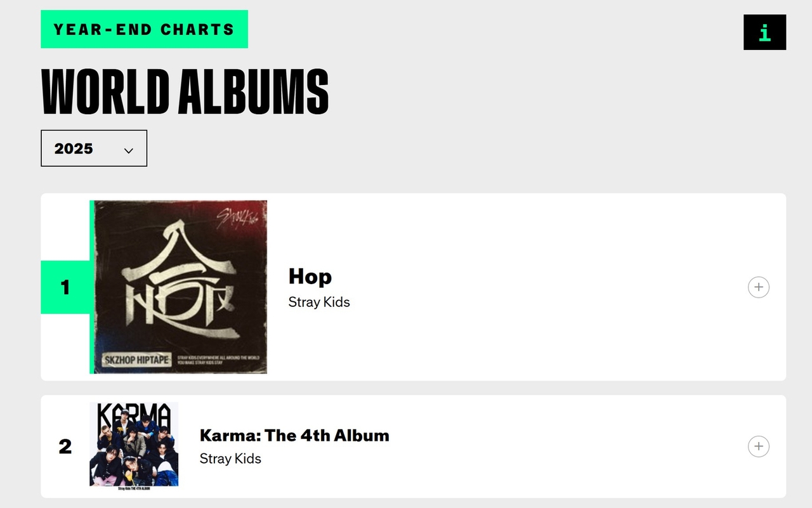Click the chevron arrow beside 2025

click(129, 150)
